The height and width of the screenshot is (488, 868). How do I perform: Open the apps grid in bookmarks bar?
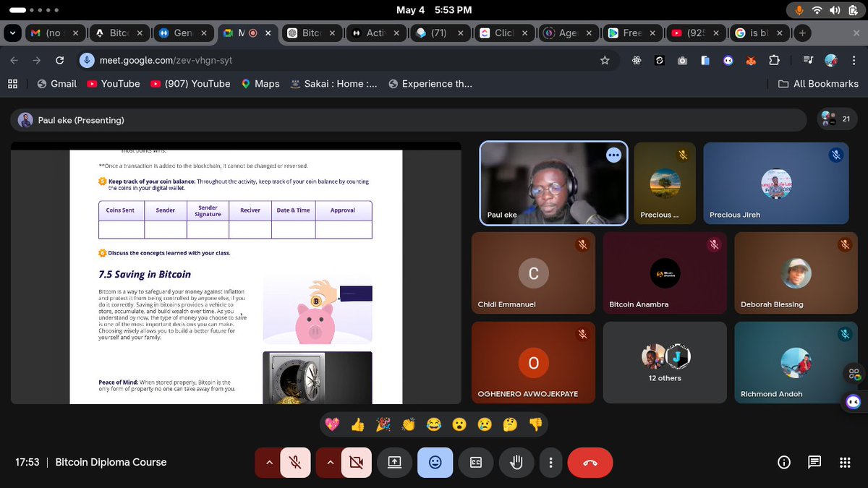point(12,84)
